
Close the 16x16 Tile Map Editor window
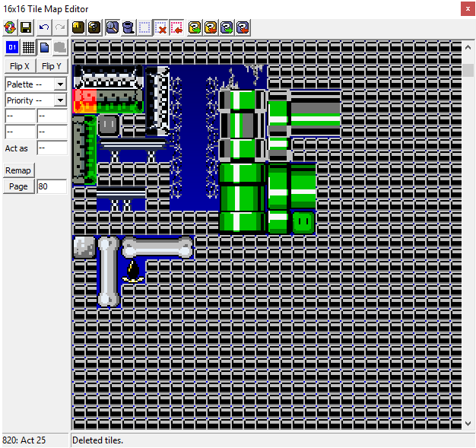tap(468, 9)
